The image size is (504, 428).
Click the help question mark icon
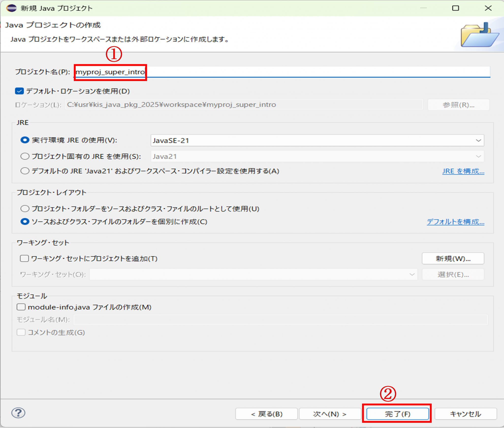(18, 413)
